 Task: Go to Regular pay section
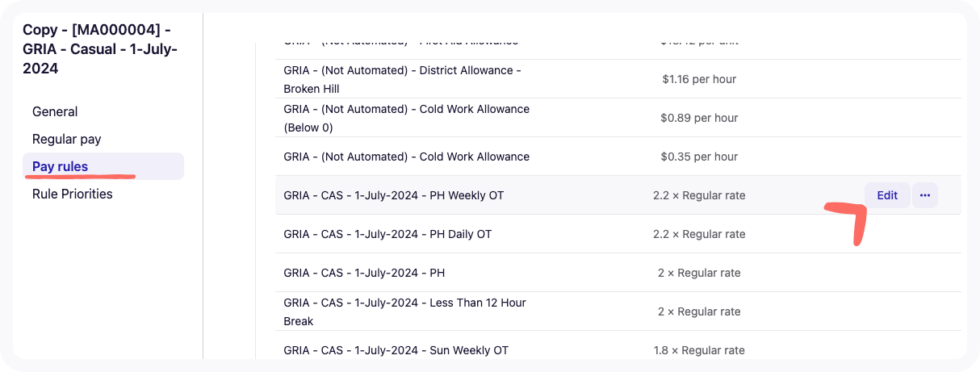(66, 139)
